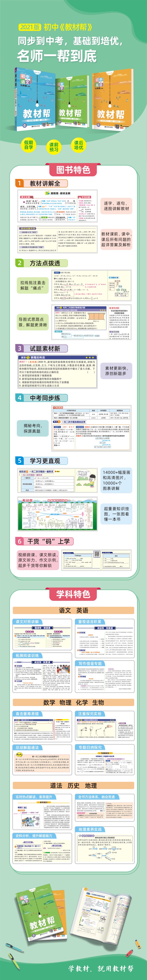Select the 假期自学 green circle
147x980 pixels.
tap(29, 145)
